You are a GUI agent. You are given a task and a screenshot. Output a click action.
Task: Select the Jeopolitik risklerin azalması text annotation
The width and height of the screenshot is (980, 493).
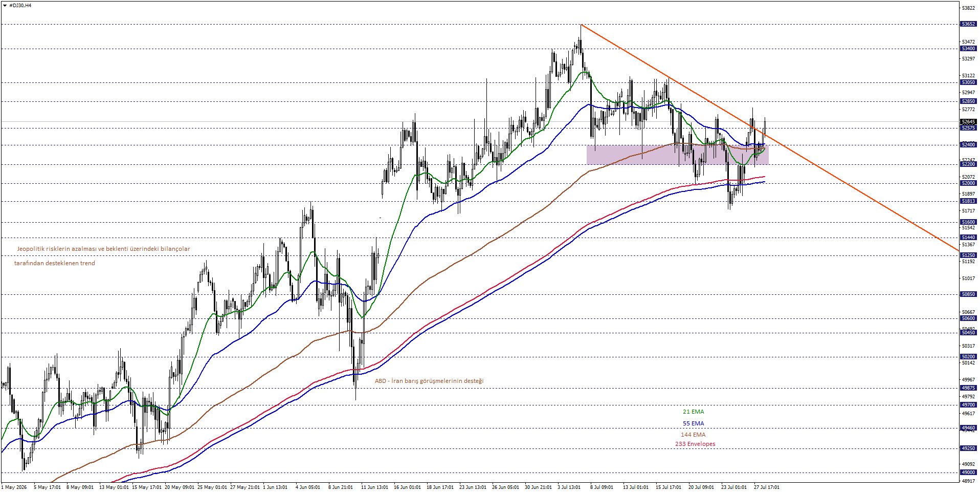[x=103, y=249]
